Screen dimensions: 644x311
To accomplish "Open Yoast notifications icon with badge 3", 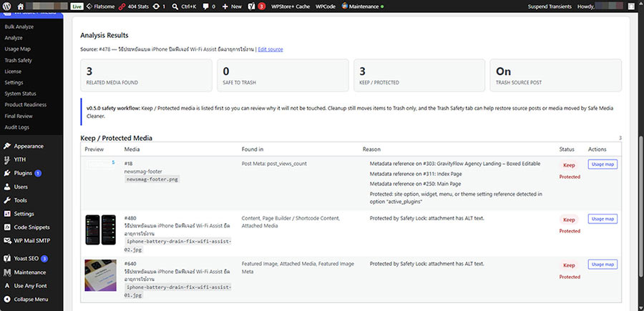I will click(x=257, y=6).
